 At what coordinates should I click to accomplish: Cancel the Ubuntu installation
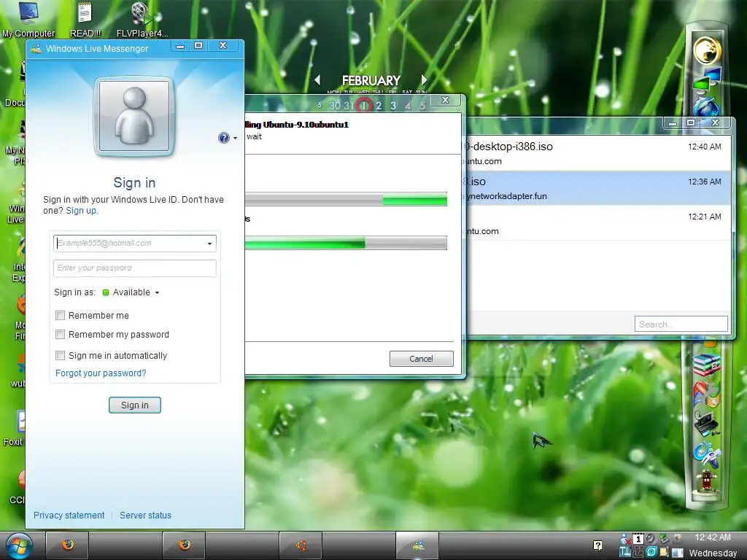coord(421,359)
